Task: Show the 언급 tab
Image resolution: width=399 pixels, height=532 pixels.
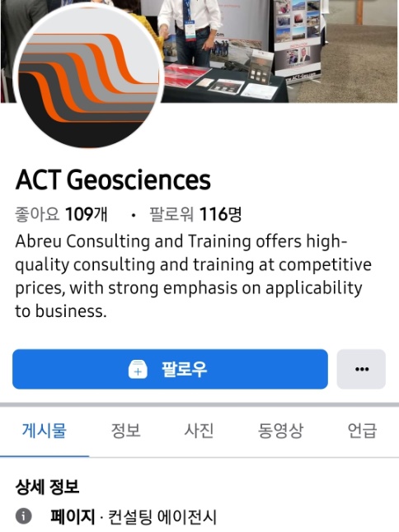Action: [x=362, y=431]
